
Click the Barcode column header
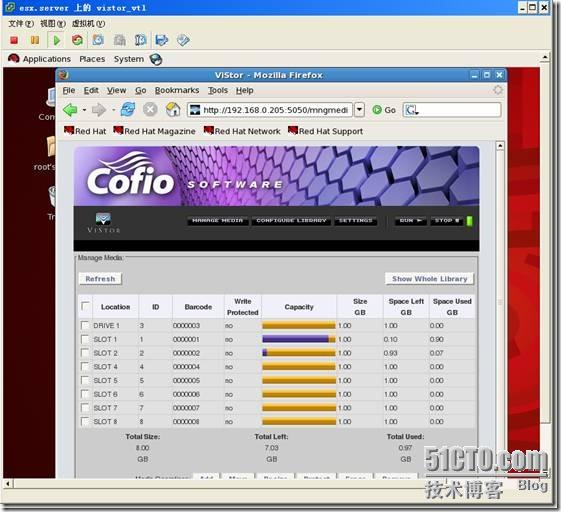tap(198, 307)
